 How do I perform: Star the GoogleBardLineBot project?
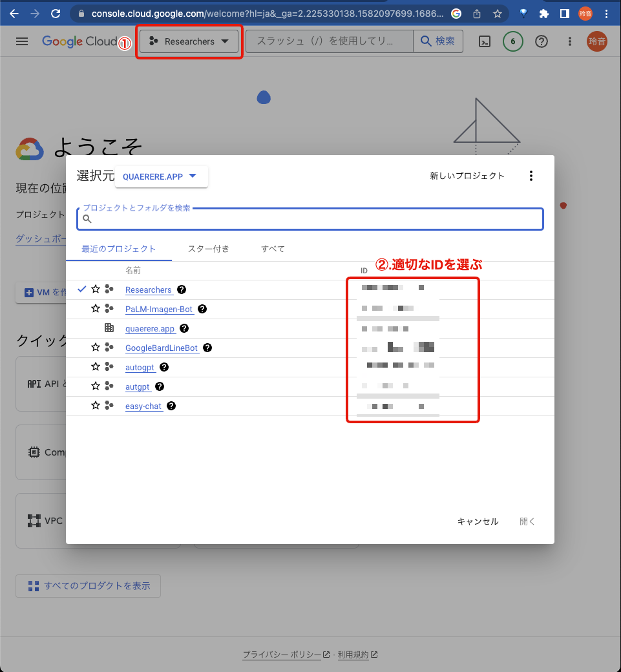(x=96, y=348)
